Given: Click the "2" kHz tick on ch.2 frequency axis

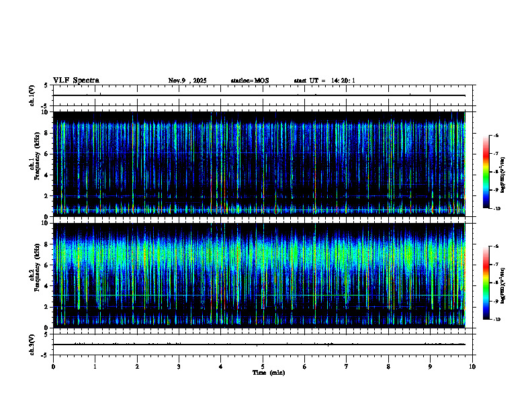Looking at the screenshot, I should pos(46,307).
